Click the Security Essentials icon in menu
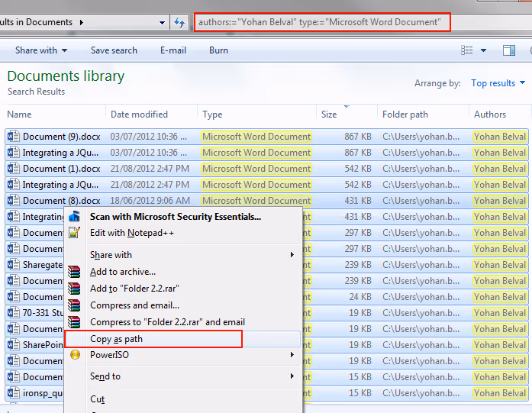The width and height of the screenshot is (532, 413). tap(74, 216)
